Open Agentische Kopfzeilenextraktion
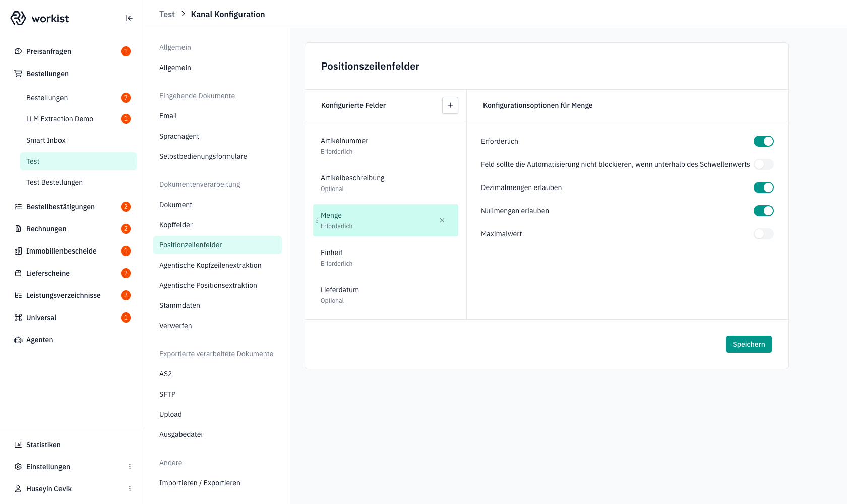847x504 pixels. click(217, 265)
